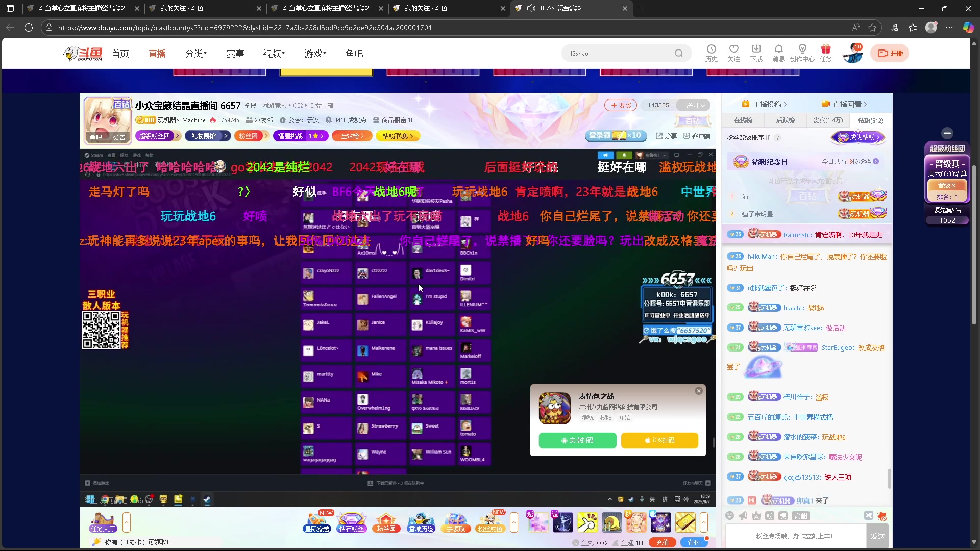Image resolution: width=980 pixels, height=551 pixels.
Task: Click 发送 send button
Action: [878, 536]
